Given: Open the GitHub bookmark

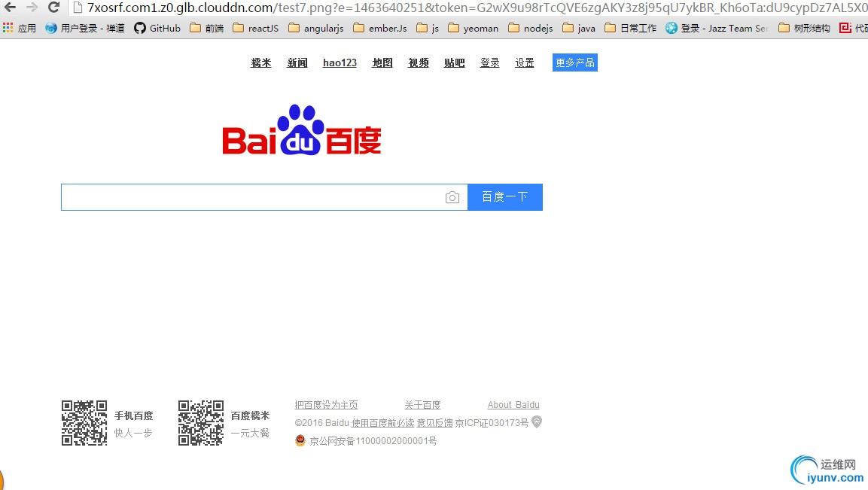Looking at the screenshot, I should (158, 29).
